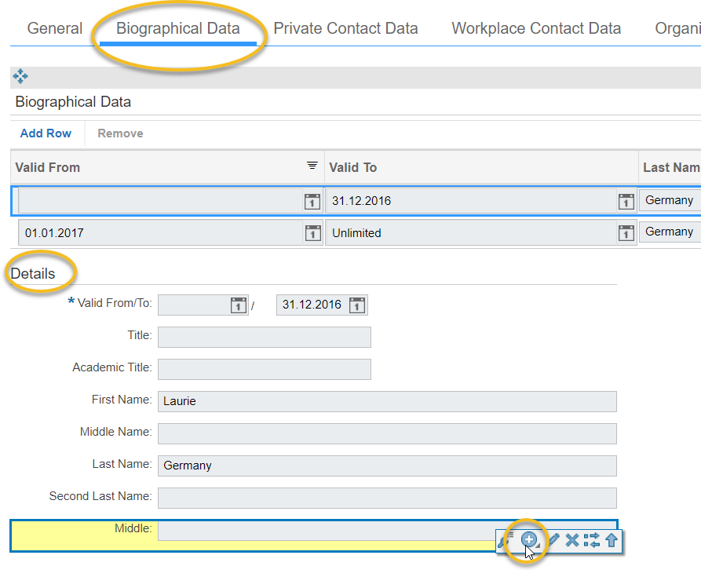Open the calendar picker next to the Valid From/To details field

click(238, 305)
